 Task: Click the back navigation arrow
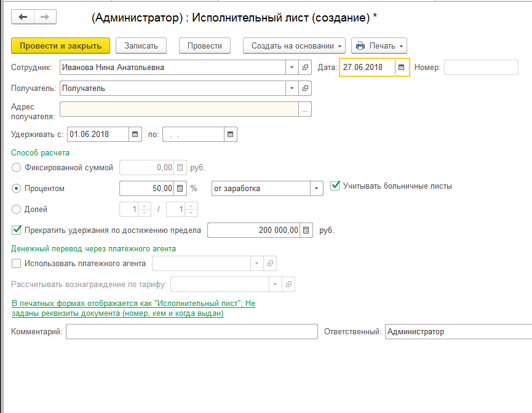[23, 17]
